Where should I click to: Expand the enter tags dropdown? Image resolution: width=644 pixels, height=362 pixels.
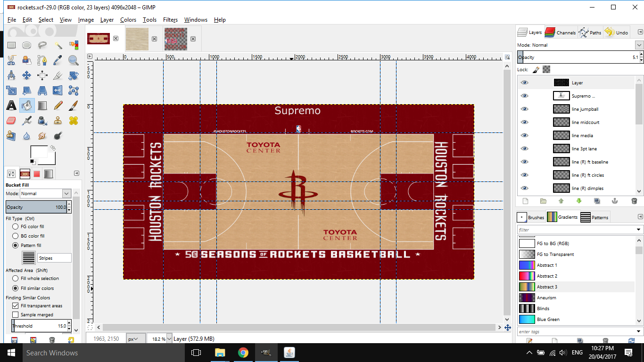639,332
